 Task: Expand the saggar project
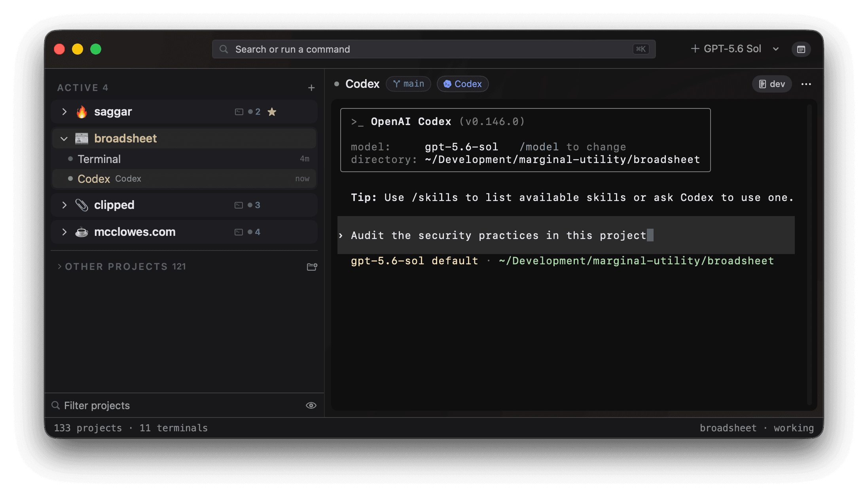pyautogui.click(x=64, y=112)
